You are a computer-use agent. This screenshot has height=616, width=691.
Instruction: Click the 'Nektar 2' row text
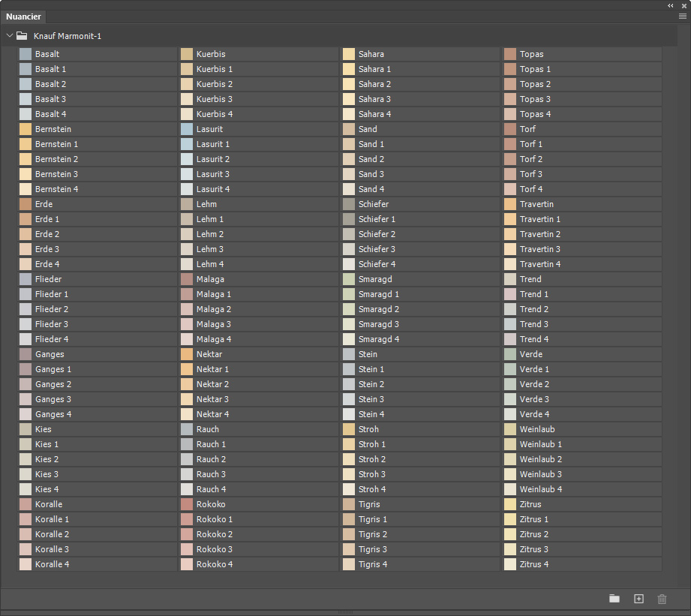click(x=213, y=384)
